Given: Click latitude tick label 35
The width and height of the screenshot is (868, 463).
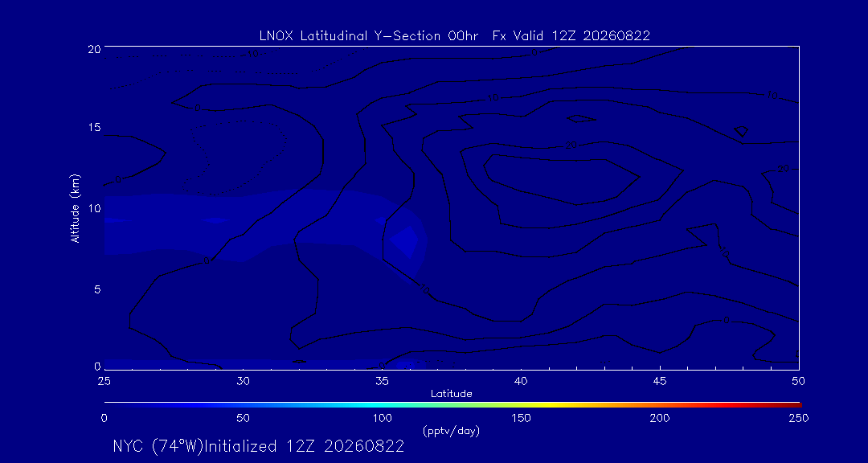Looking at the screenshot, I should coord(382,381).
